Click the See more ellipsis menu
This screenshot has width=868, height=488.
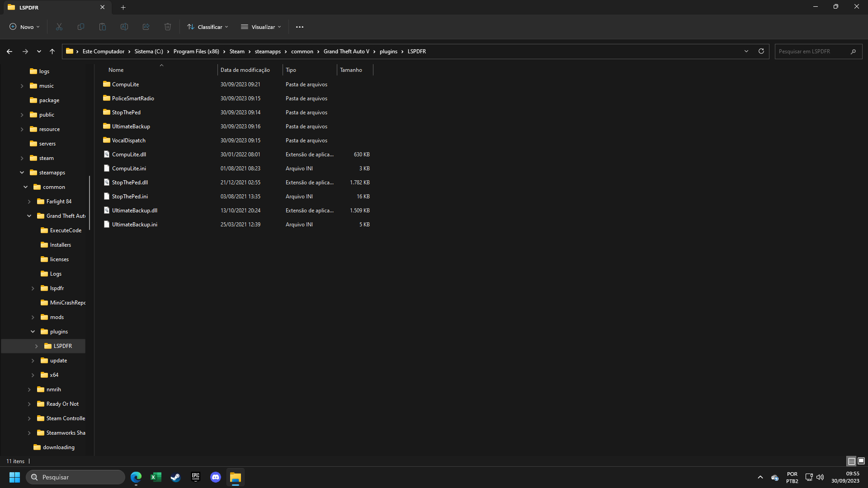click(x=300, y=27)
